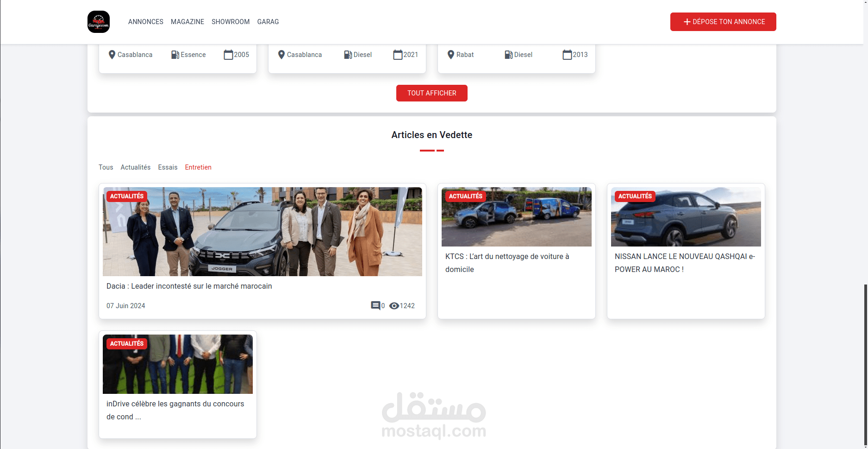This screenshot has width=868, height=449.
Task: Switch to the Entretien articles filter
Action: (198, 167)
